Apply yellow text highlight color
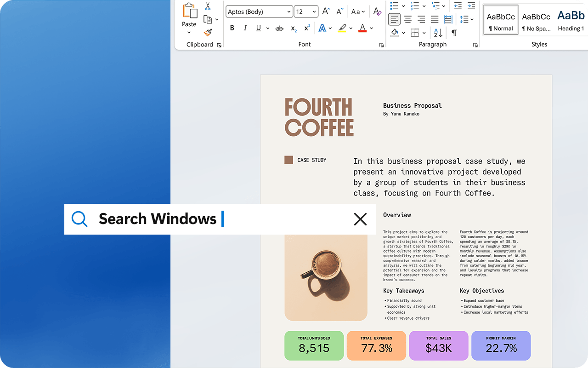This screenshot has width=588, height=368. click(342, 28)
